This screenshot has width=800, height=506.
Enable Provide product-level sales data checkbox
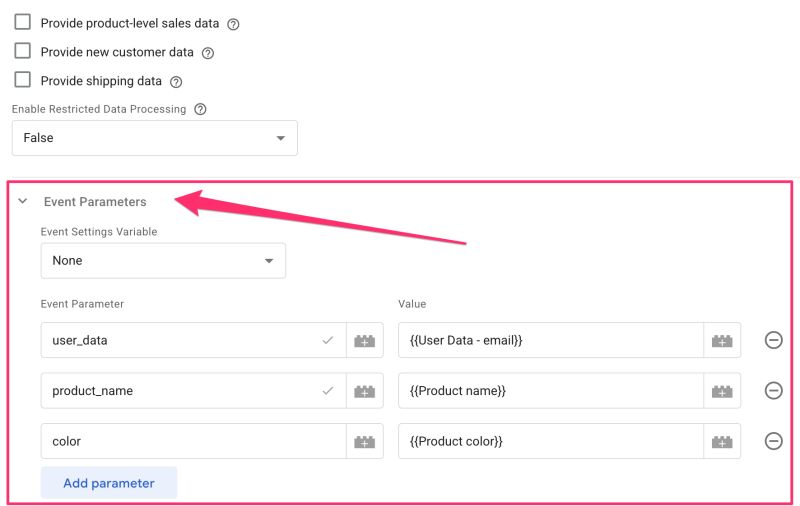[x=23, y=22]
